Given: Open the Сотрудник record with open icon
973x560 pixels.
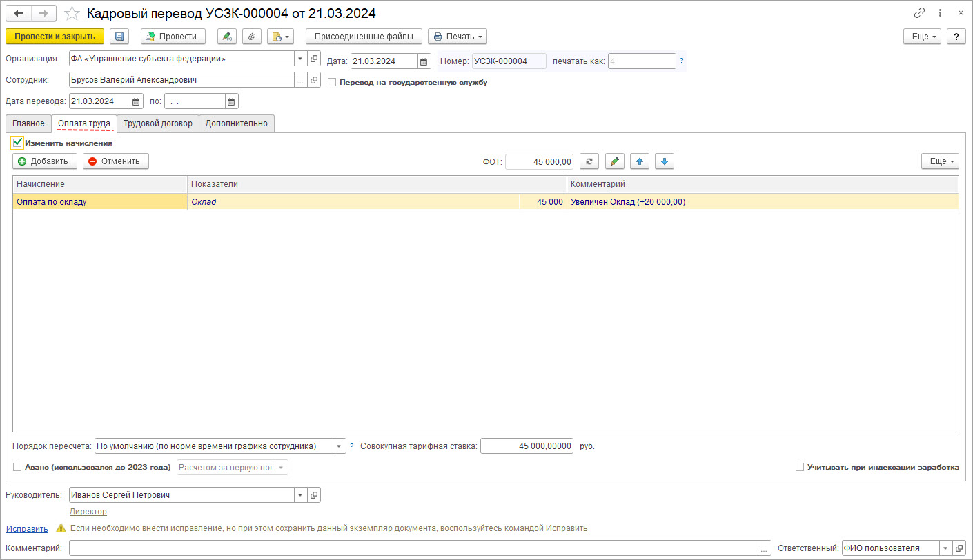Looking at the screenshot, I should tap(314, 80).
